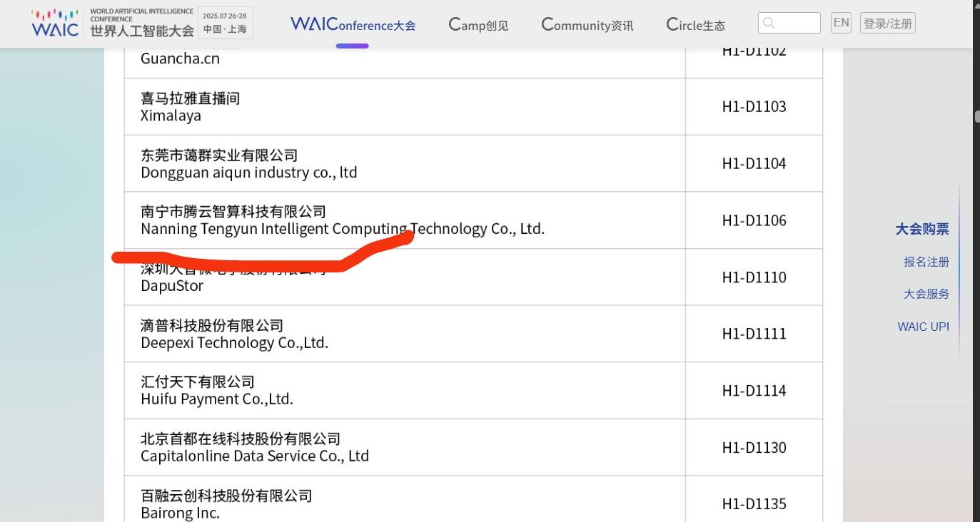The height and width of the screenshot is (522, 980).
Task: Open the WAIConference大会 tab
Action: coord(353,24)
